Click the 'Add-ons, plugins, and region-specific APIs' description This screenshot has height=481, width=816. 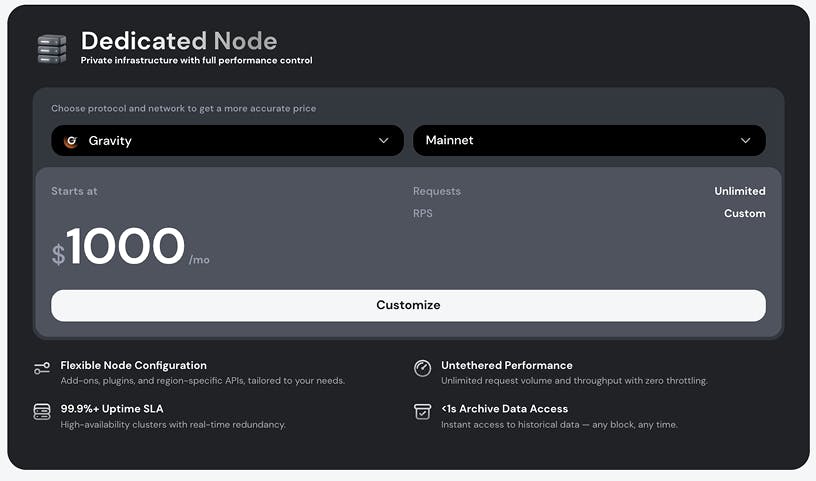coord(202,381)
